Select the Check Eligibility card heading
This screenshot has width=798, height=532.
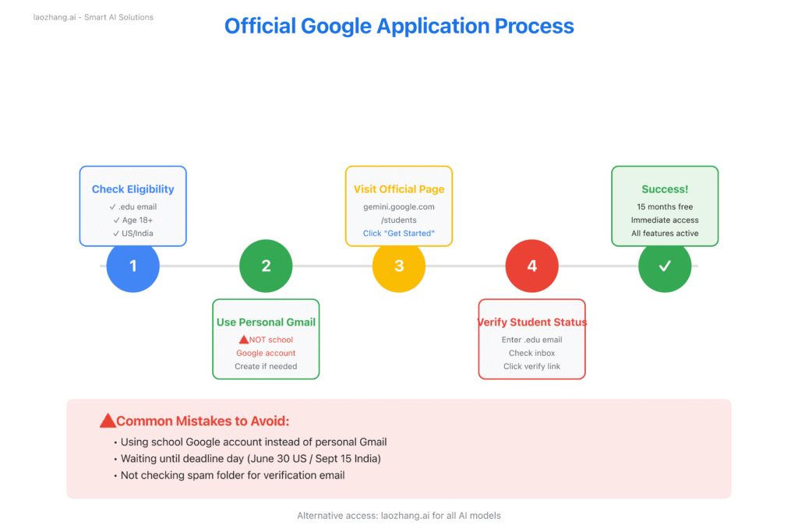click(x=133, y=189)
